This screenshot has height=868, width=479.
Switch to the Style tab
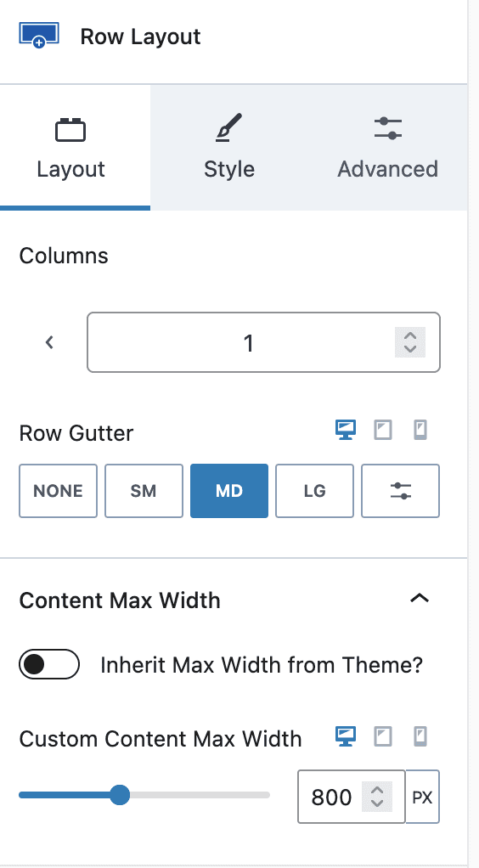[228, 147]
